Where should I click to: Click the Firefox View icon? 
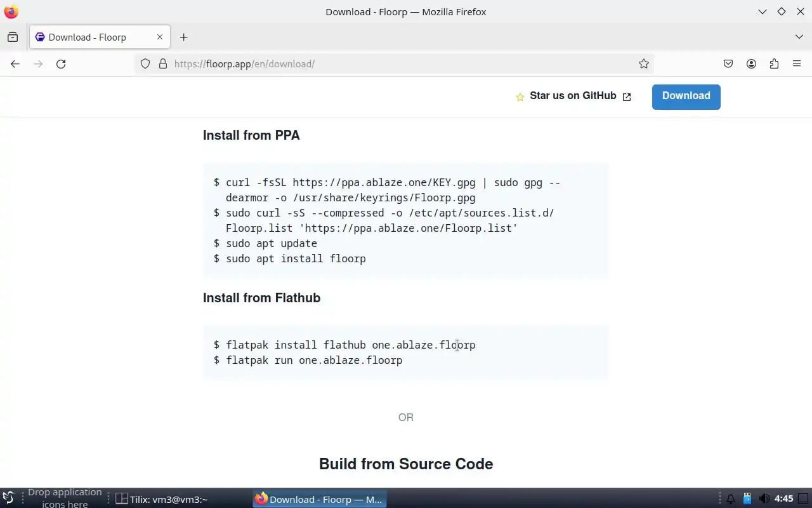click(x=13, y=37)
